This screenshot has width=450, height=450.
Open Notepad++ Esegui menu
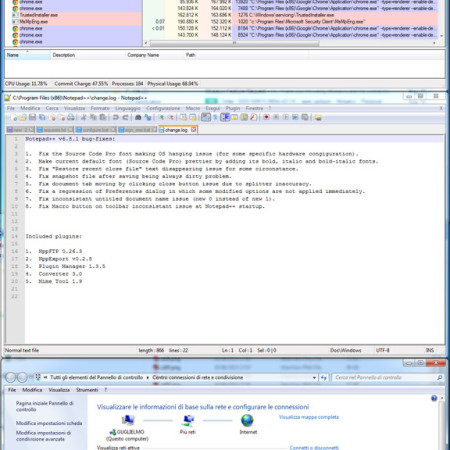213,108
